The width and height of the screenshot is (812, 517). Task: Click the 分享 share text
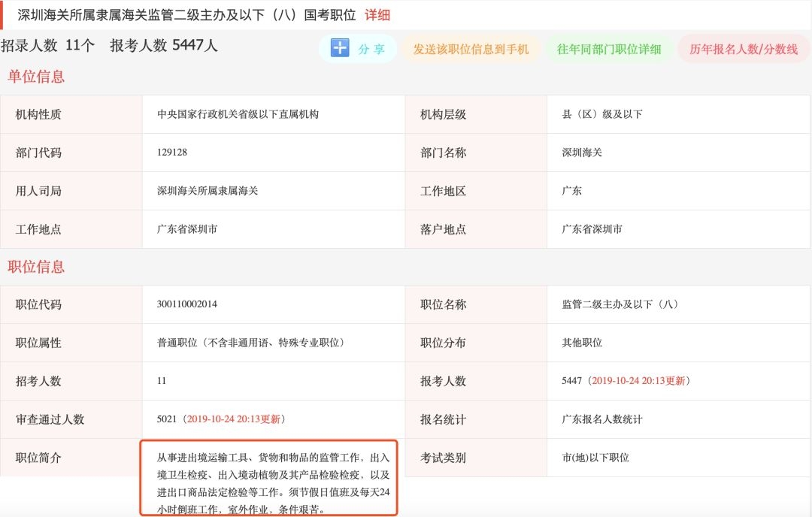[x=371, y=49]
